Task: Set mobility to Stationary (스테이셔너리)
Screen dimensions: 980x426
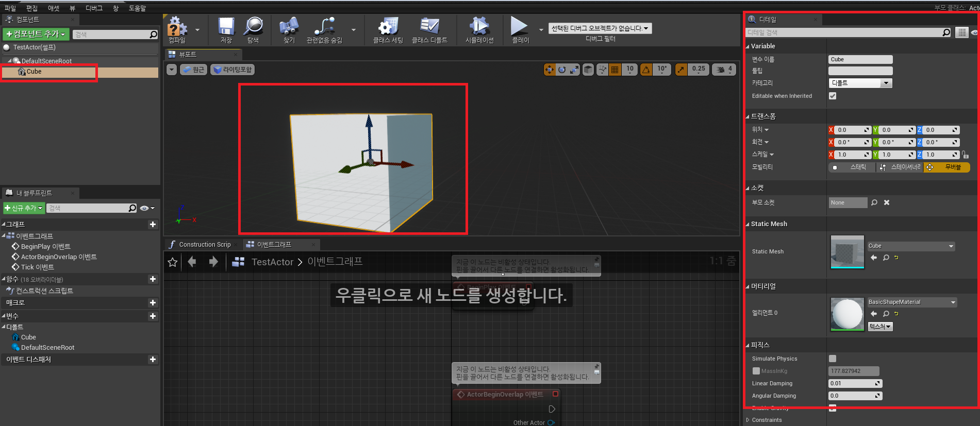Action: pyautogui.click(x=900, y=167)
